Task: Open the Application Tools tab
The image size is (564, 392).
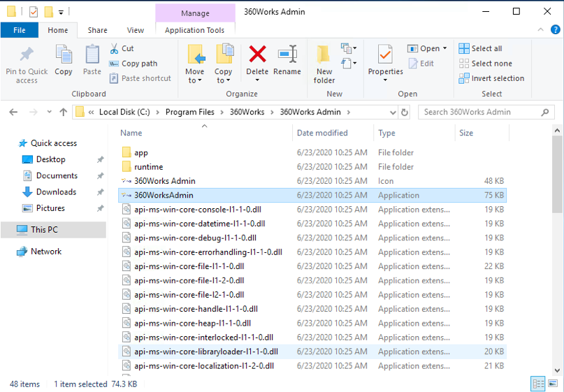Action: click(194, 30)
